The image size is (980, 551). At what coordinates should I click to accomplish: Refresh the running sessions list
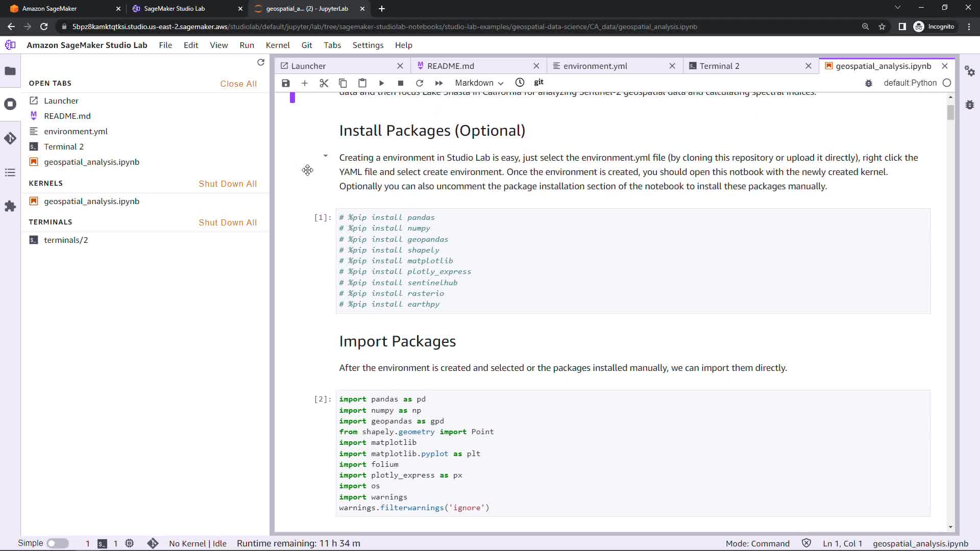261,62
